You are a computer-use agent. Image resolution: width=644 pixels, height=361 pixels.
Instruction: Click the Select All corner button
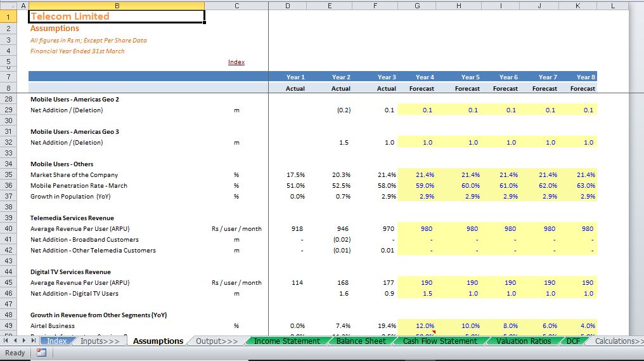pos(8,6)
